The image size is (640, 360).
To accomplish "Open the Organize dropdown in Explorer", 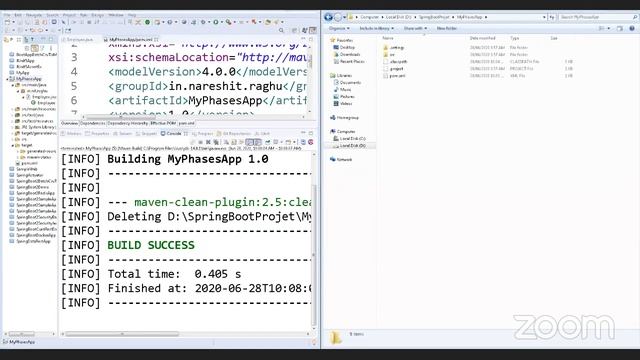I will (x=339, y=29).
